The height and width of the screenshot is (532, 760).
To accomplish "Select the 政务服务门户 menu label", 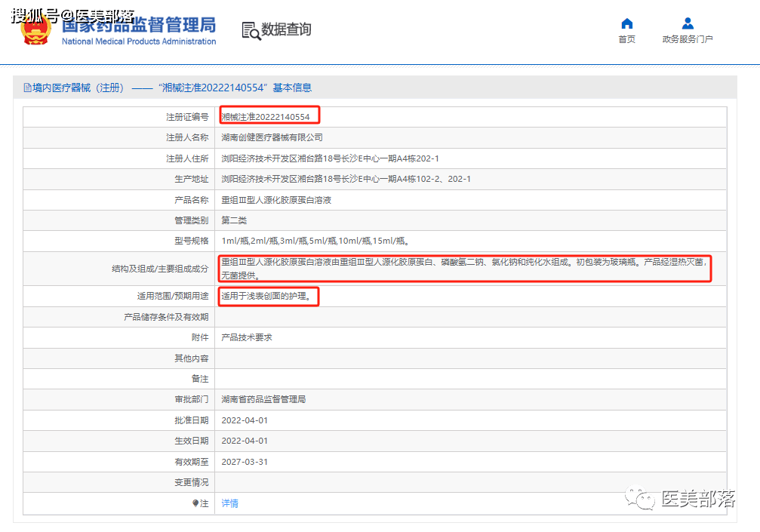I will coord(687,39).
